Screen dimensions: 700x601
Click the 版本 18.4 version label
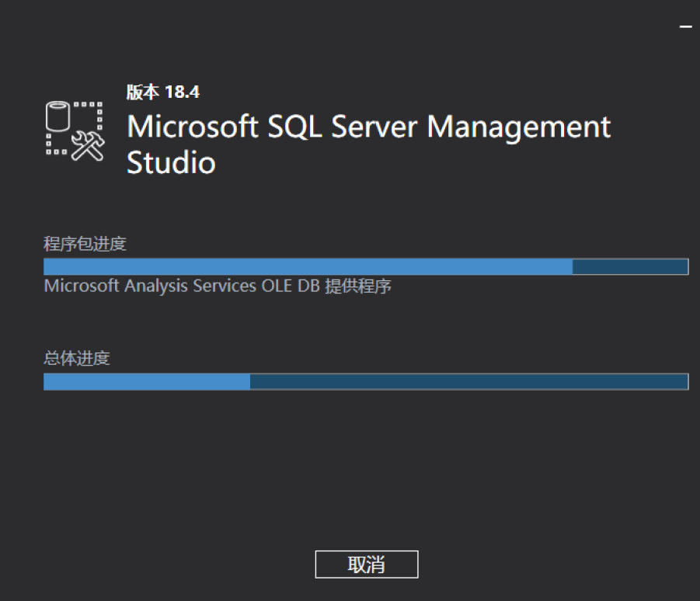(x=163, y=92)
